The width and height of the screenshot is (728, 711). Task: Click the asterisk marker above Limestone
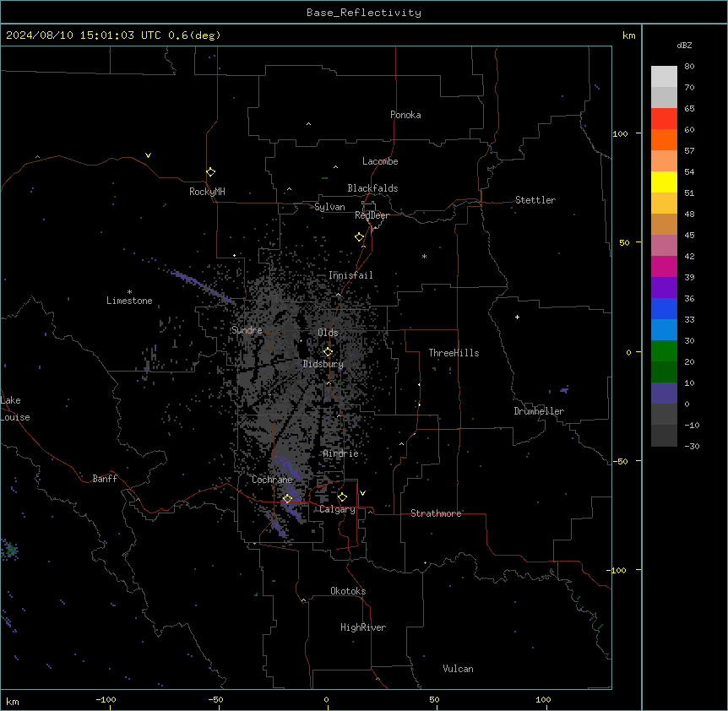[129, 292]
